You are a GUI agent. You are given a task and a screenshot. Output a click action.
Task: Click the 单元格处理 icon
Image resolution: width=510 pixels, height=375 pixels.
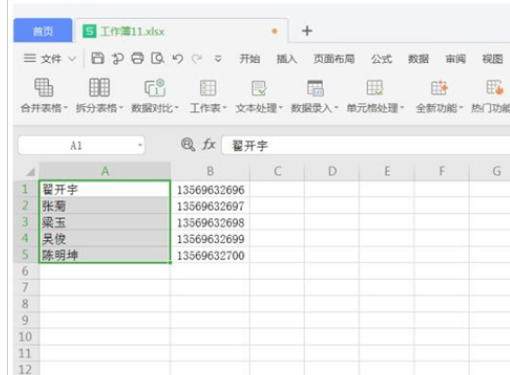click(x=375, y=88)
